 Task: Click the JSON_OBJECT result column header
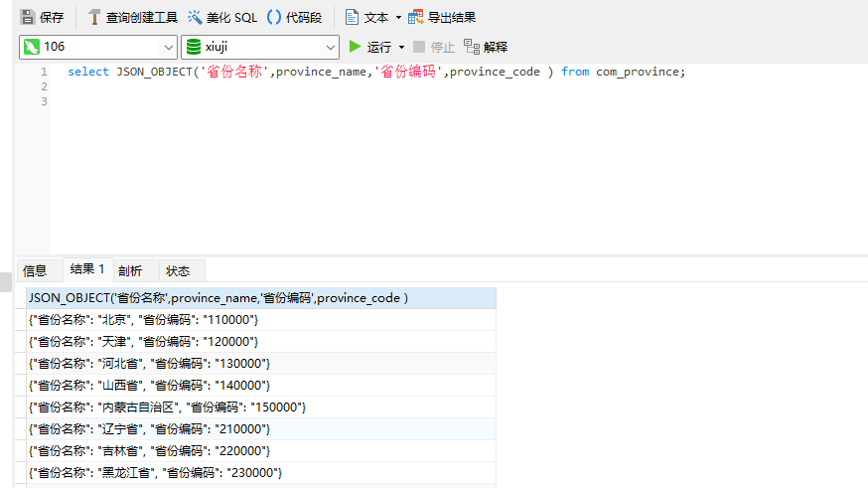261,298
